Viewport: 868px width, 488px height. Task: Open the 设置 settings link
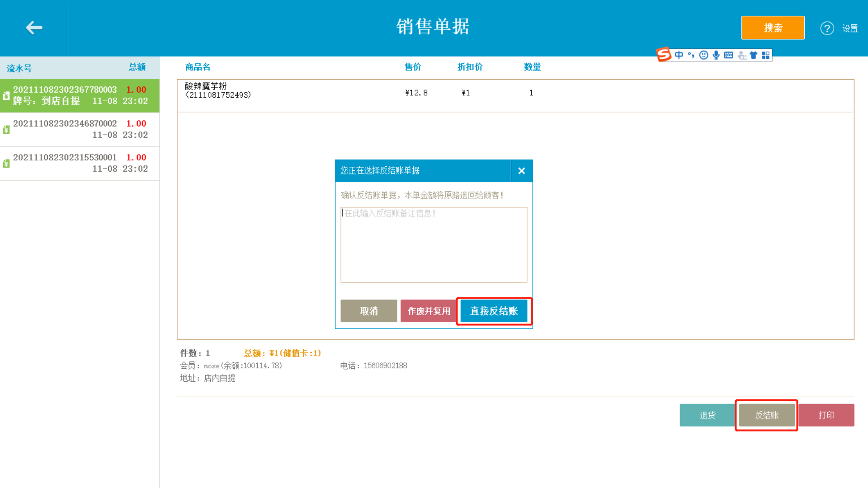point(850,28)
